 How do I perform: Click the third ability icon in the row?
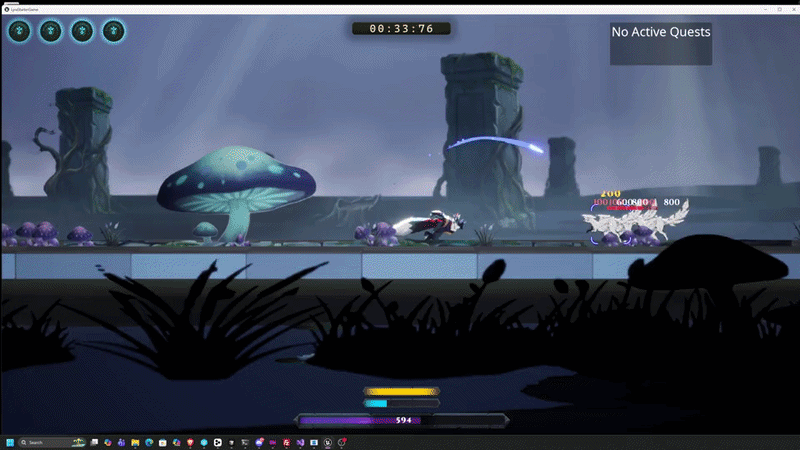tap(82, 31)
